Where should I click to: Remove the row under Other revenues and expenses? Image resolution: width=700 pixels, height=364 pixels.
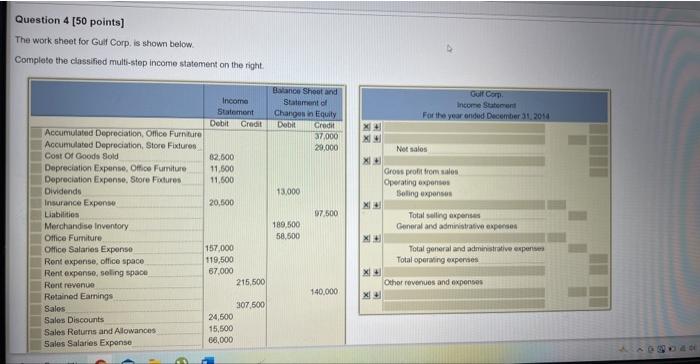367,295
